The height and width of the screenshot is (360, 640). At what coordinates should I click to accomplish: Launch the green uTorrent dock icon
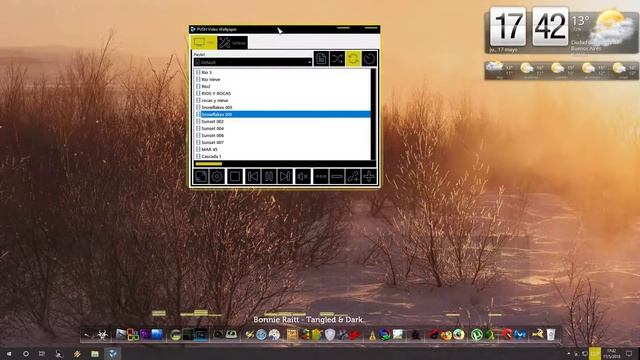pyautogui.click(x=476, y=335)
